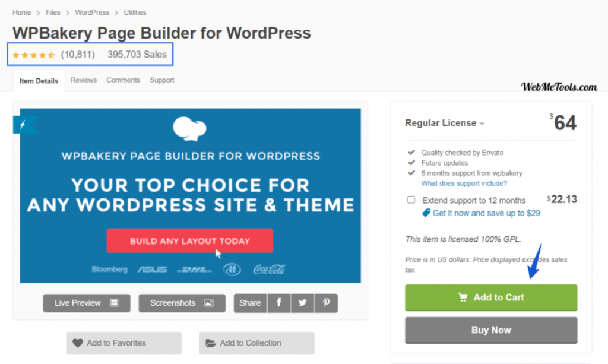Screen dimensions: 608x364
Task: Click "Get it now and save up to $29"
Action: click(x=486, y=213)
